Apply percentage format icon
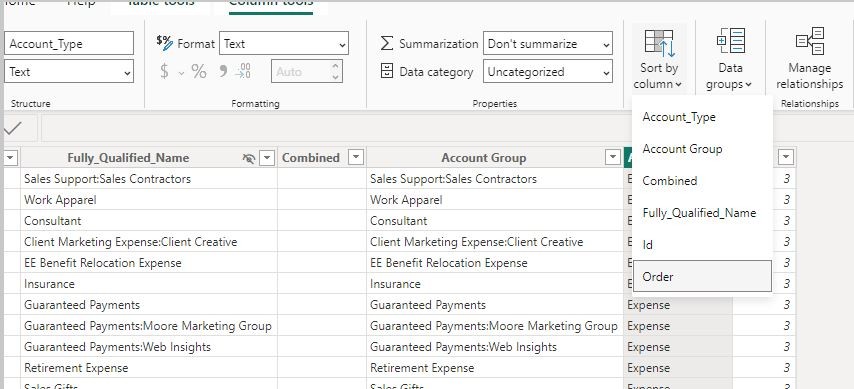The height and width of the screenshot is (389, 854). coord(199,71)
